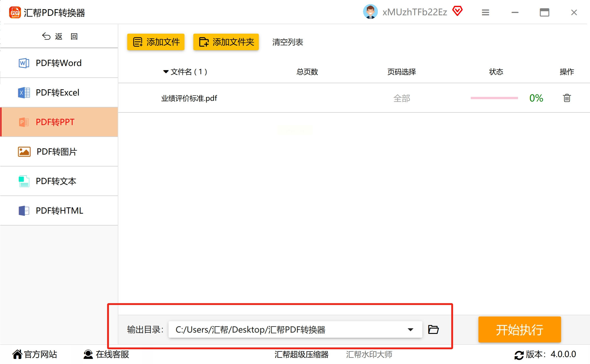Open the hamburger menu icon

(x=486, y=12)
